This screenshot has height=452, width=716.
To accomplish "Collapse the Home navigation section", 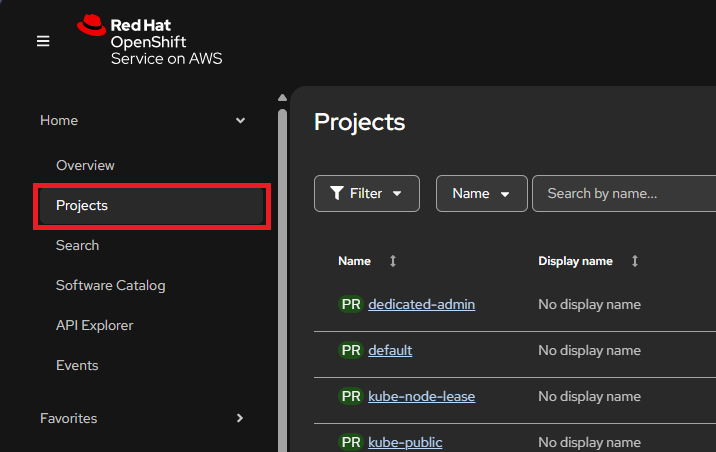I will pyautogui.click(x=240, y=121).
